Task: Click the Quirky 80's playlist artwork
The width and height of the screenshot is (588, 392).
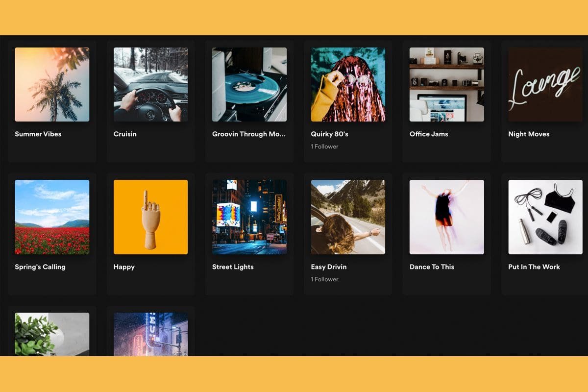Action: [348, 84]
